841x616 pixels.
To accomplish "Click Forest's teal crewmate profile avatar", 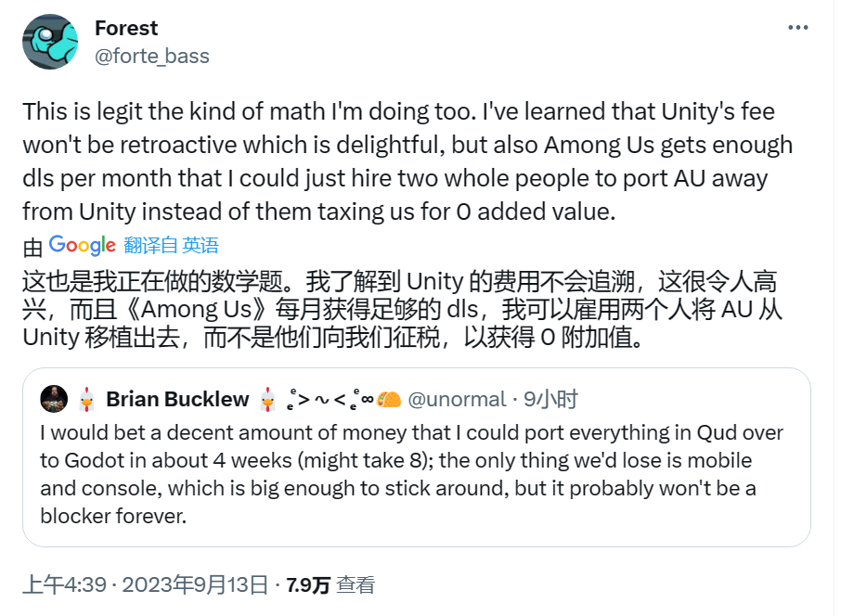I will (x=50, y=43).
